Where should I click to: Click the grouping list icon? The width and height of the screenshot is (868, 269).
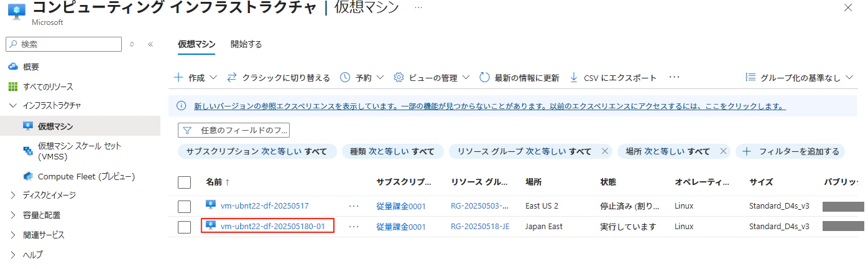750,78
